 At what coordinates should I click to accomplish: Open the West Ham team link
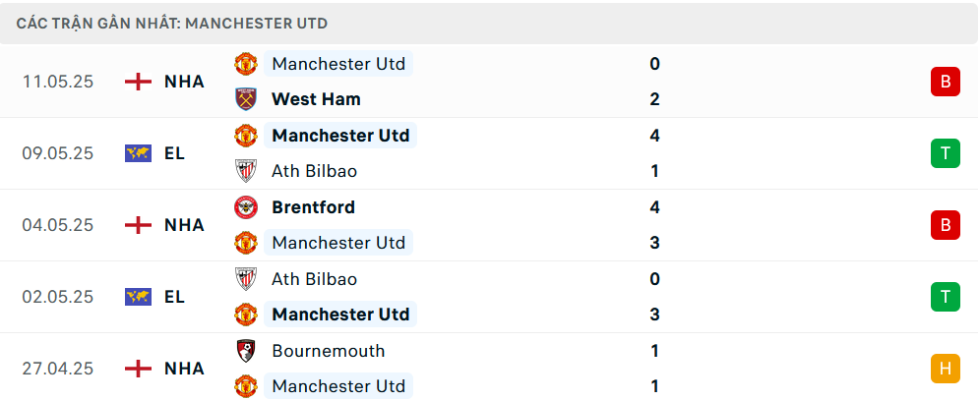pos(316,99)
